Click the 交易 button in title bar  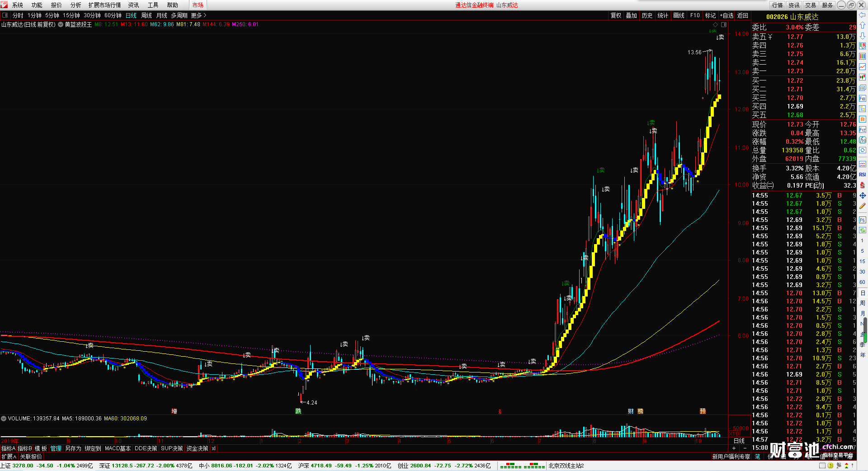point(811,5)
